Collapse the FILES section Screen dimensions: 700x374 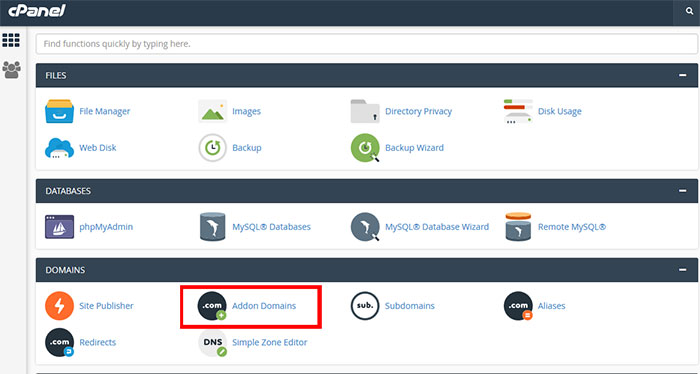click(683, 75)
